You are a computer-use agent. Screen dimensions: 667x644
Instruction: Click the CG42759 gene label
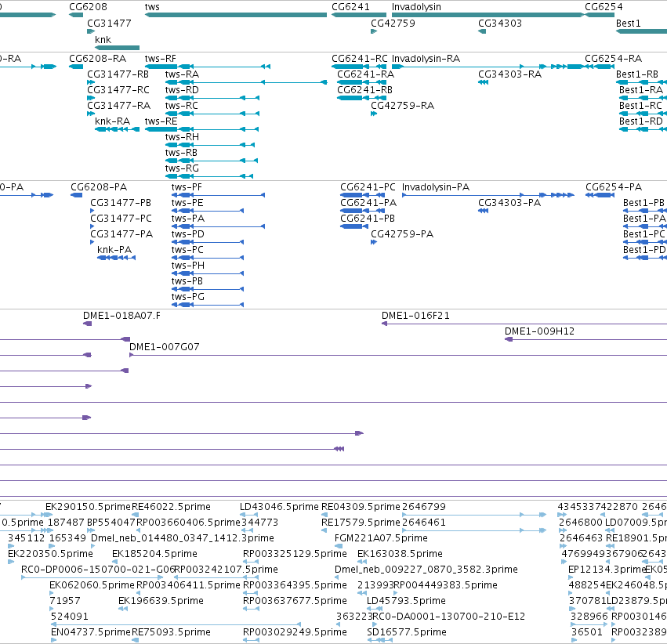(x=393, y=23)
